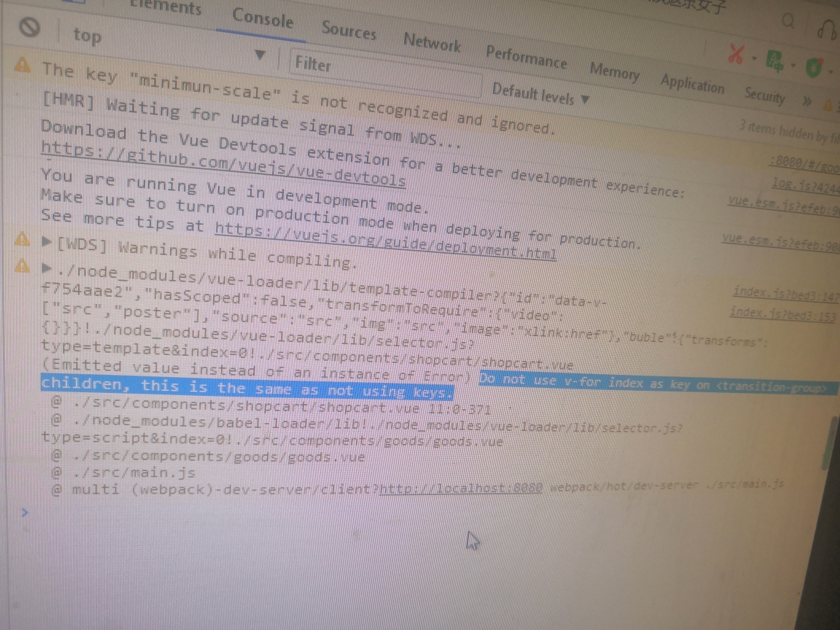Expand the [WDS] Warnings while compiling entry
The image size is (840, 630).
pyautogui.click(x=47, y=242)
